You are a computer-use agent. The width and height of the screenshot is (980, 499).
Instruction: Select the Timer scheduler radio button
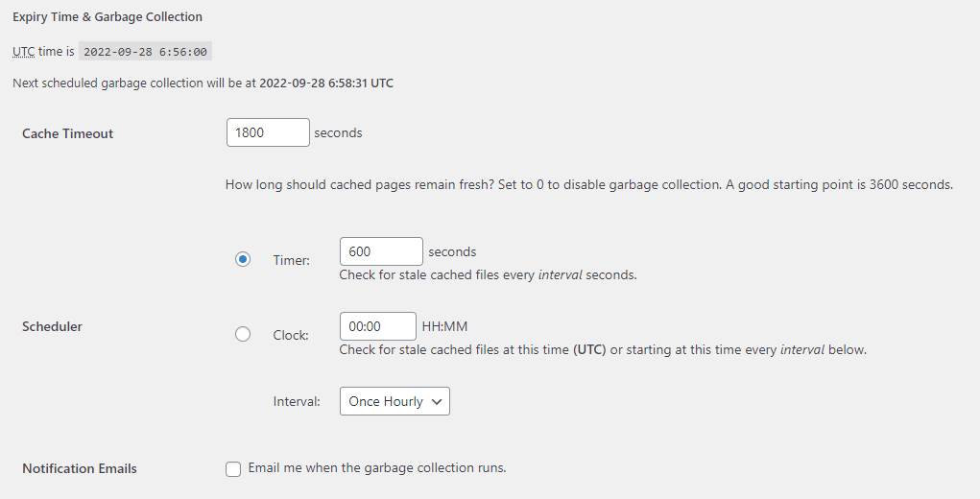pyautogui.click(x=243, y=259)
